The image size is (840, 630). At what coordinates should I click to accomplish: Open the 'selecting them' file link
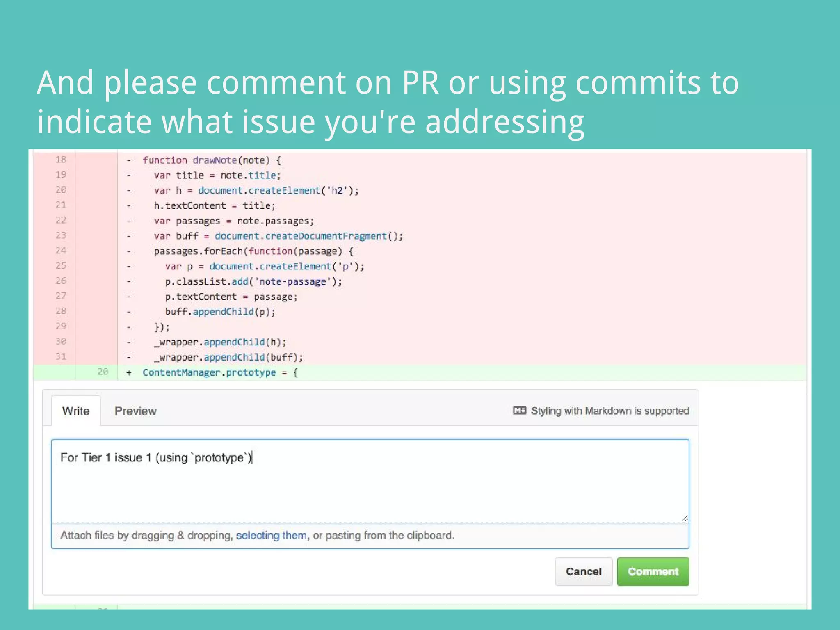(271, 535)
